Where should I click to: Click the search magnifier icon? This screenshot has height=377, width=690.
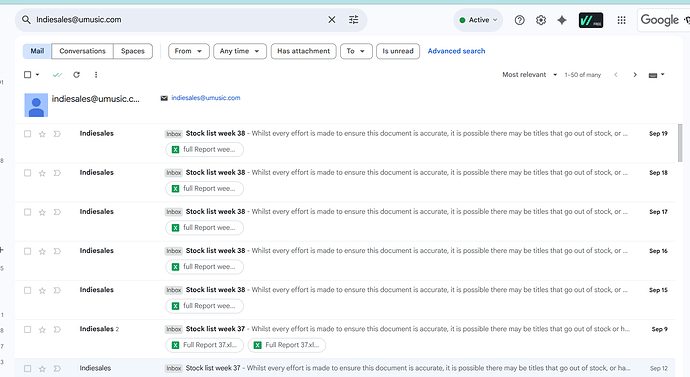26,20
